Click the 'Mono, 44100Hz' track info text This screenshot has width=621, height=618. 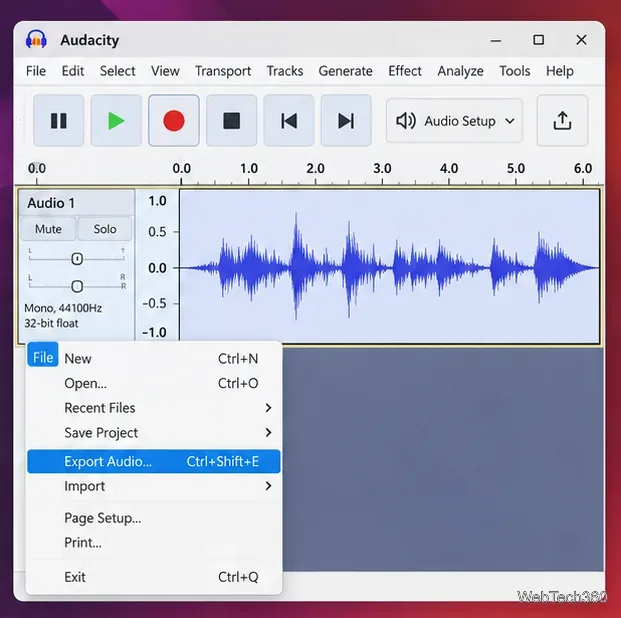[x=63, y=308]
